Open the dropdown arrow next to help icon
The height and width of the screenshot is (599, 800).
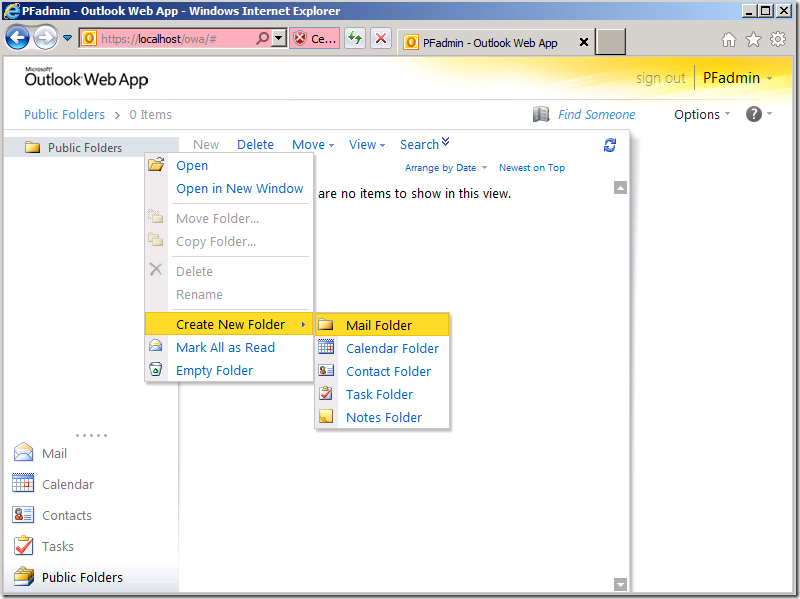pyautogui.click(x=769, y=114)
